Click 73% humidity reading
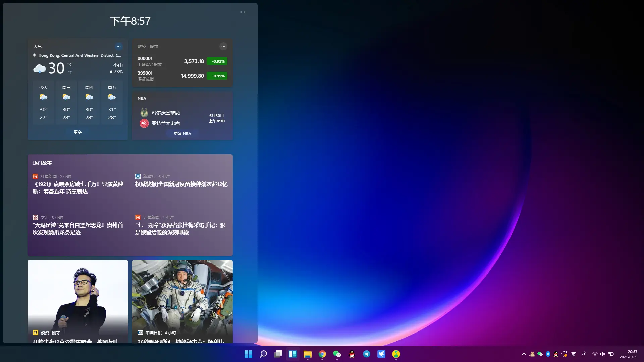Image resolution: width=644 pixels, height=362 pixels. click(116, 72)
